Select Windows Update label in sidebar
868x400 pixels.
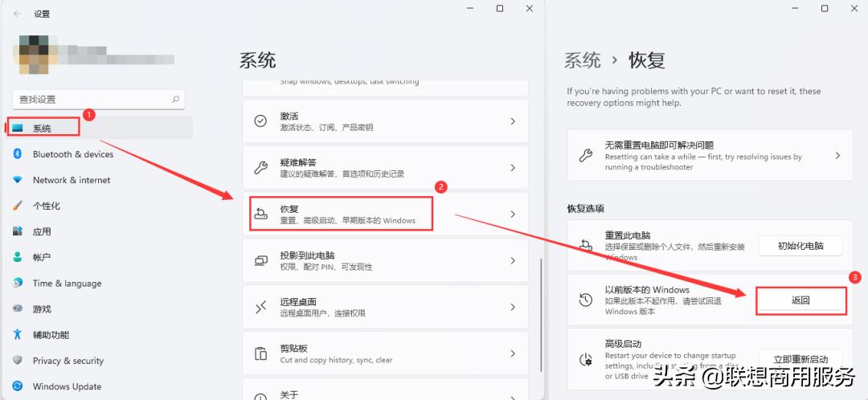[x=67, y=386]
